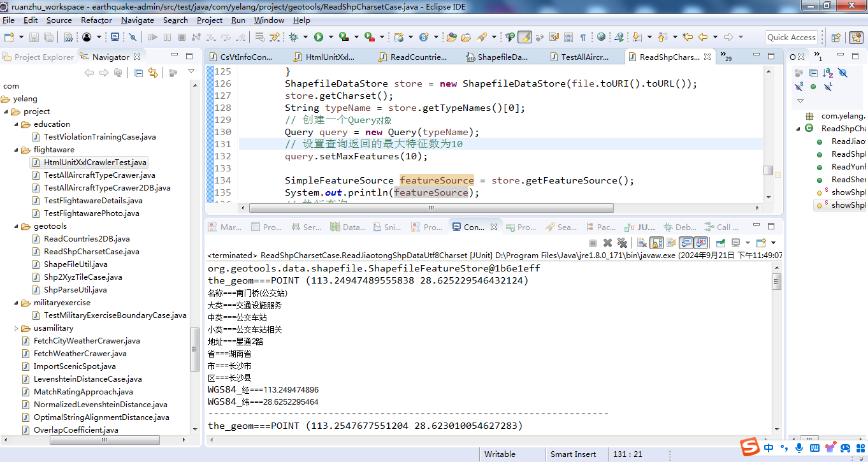Click the Open Perspective icon
The height and width of the screenshot is (462, 868).
coord(835,37)
